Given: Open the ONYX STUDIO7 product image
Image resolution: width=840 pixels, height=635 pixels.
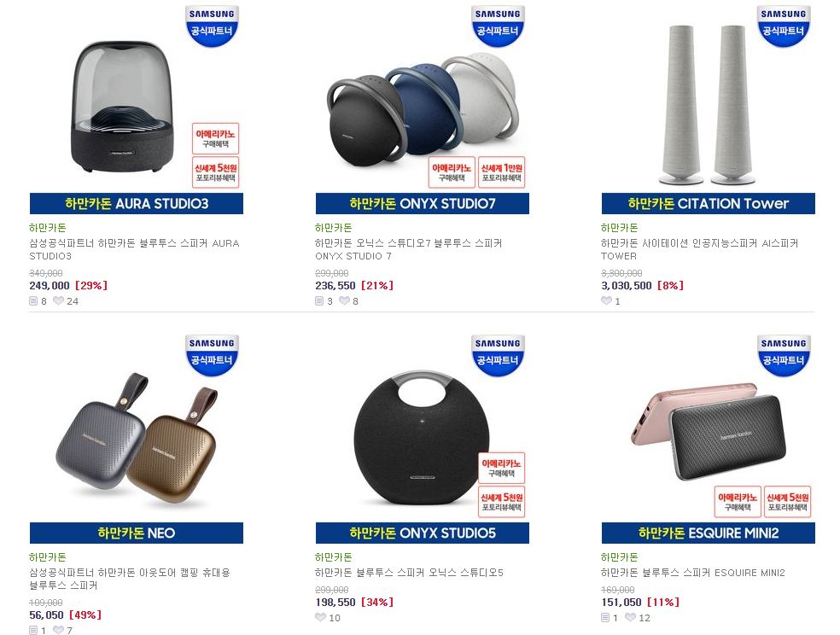Looking at the screenshot, I should [x=423, y=108].
